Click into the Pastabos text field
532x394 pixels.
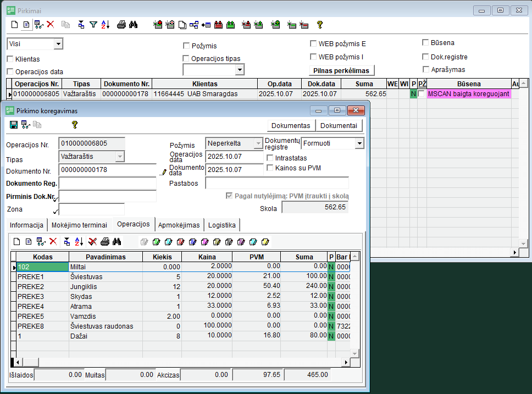(x=277, y=183)
